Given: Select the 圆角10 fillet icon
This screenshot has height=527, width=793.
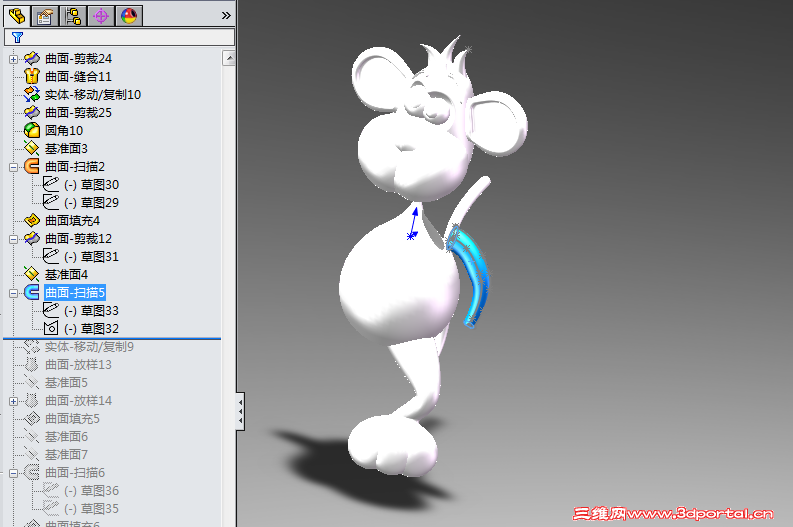Looking at the screenshot, I should click(x=31, y=130).
